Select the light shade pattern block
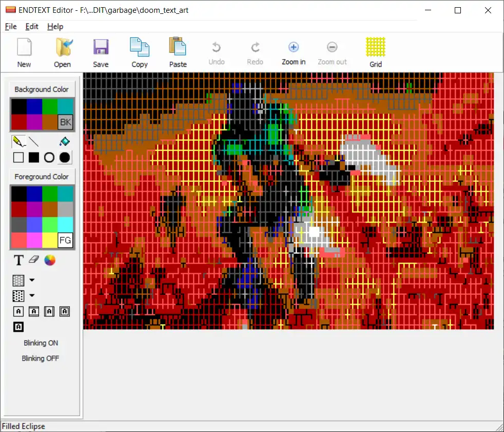 coord(18,280)
